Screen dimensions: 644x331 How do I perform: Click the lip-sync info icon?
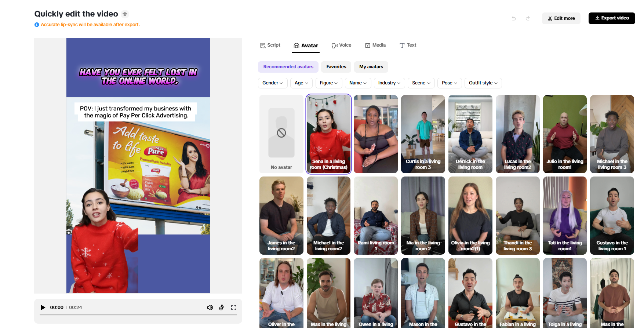tap(37, 25)
